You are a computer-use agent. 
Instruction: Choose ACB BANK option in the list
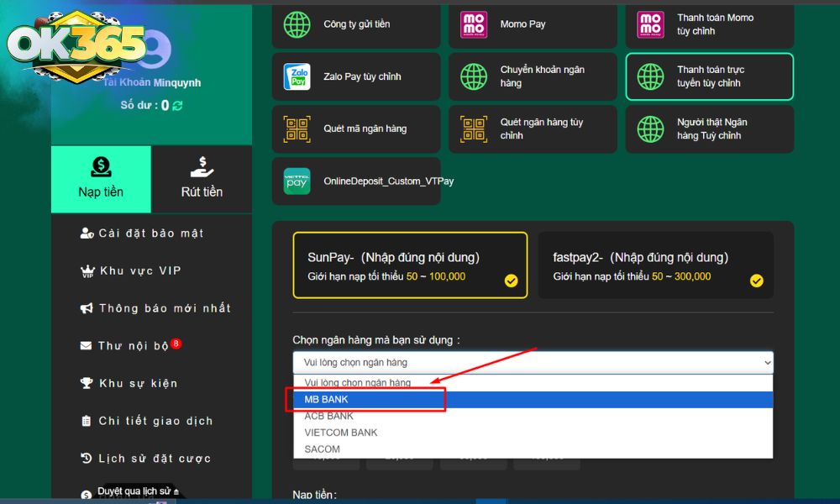[x=328, y=416]
